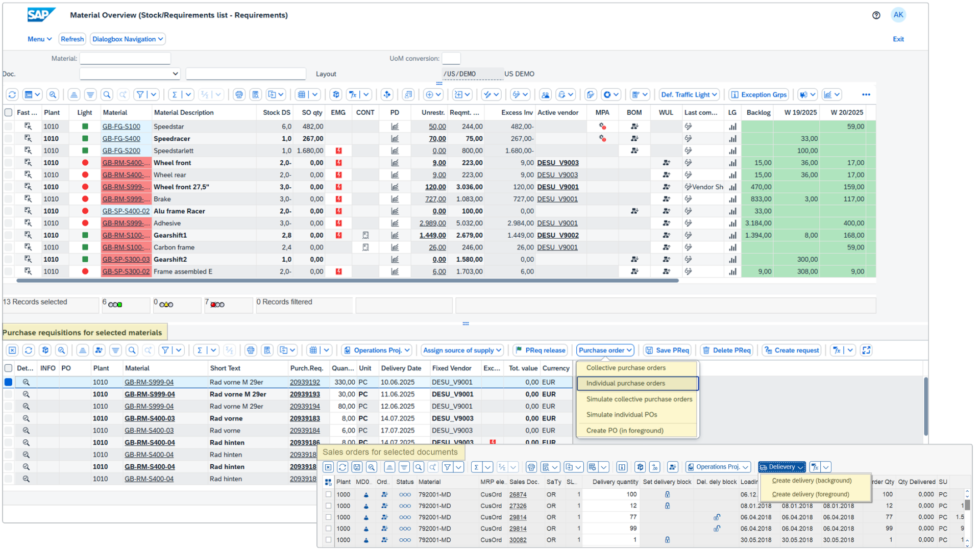Click into the Material input field

[125, 58]
